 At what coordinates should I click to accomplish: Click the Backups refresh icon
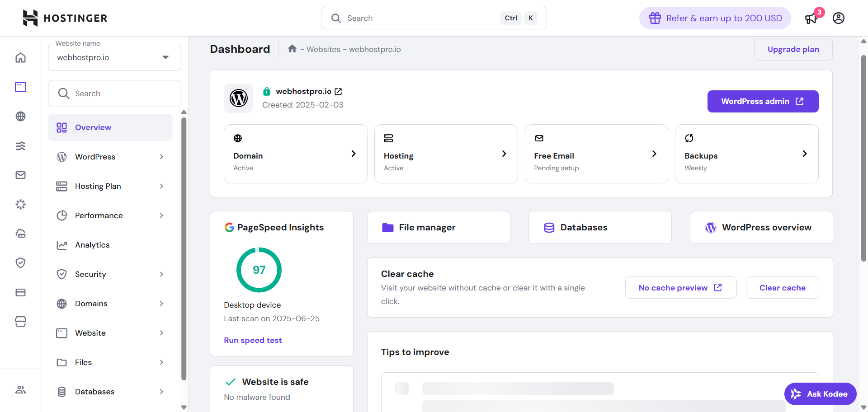tap(689, 138)
